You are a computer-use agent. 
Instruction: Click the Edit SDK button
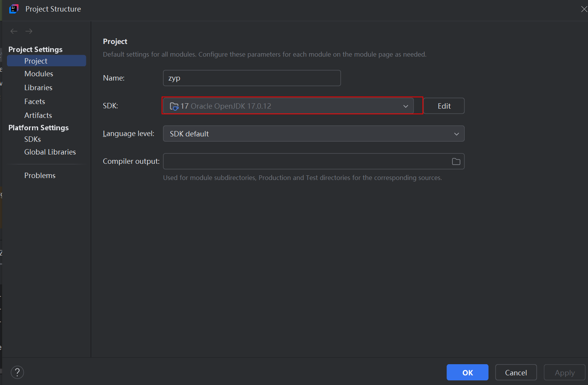(x=444, y=106)
